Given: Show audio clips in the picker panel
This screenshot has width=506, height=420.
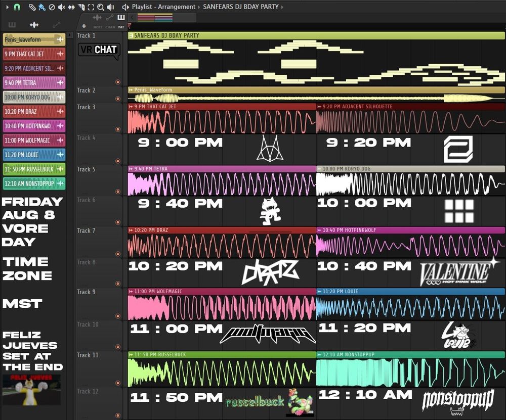Looking at the screenshot, I should click(x=34, y=25).
